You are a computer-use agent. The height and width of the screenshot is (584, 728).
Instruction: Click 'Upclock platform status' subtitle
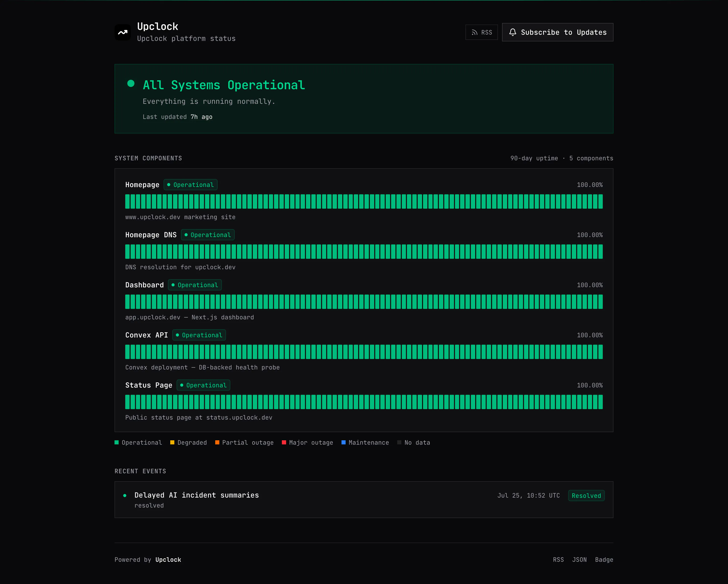(x=186, y=39)
